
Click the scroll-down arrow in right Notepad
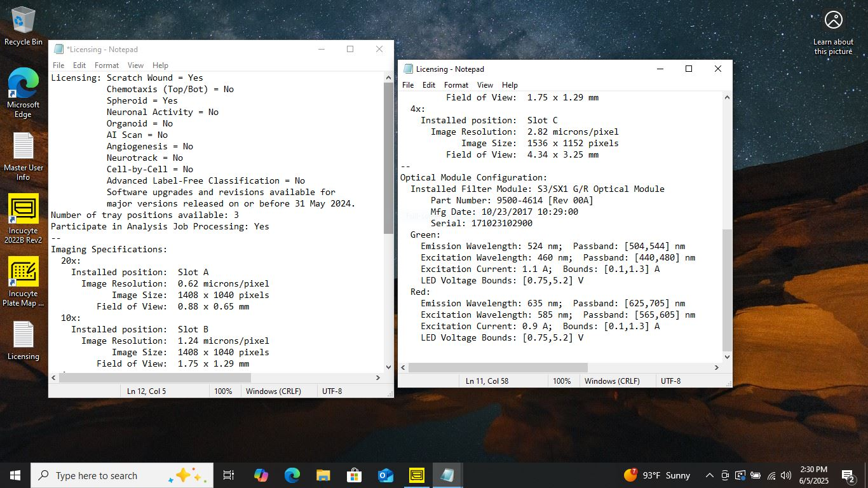[728, 357]
